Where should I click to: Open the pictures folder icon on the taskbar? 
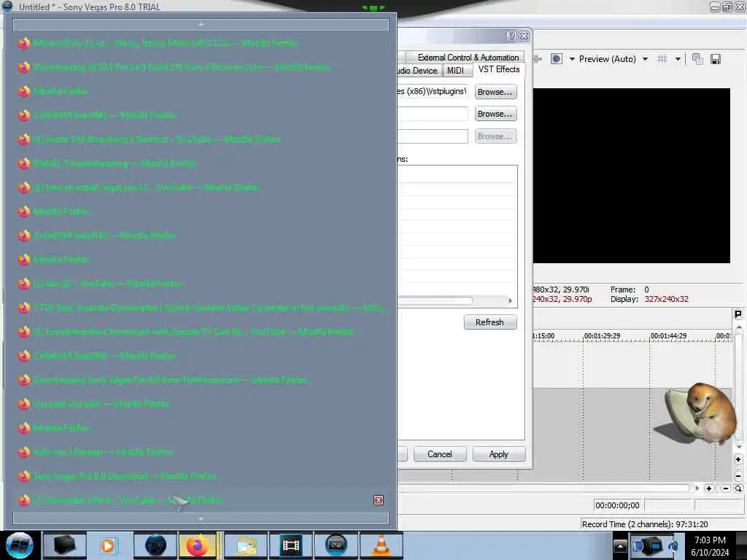coord(246,545)
